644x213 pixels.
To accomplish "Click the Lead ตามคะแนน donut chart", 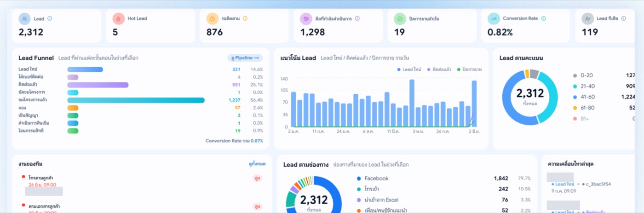I will [x=530, y=98].
